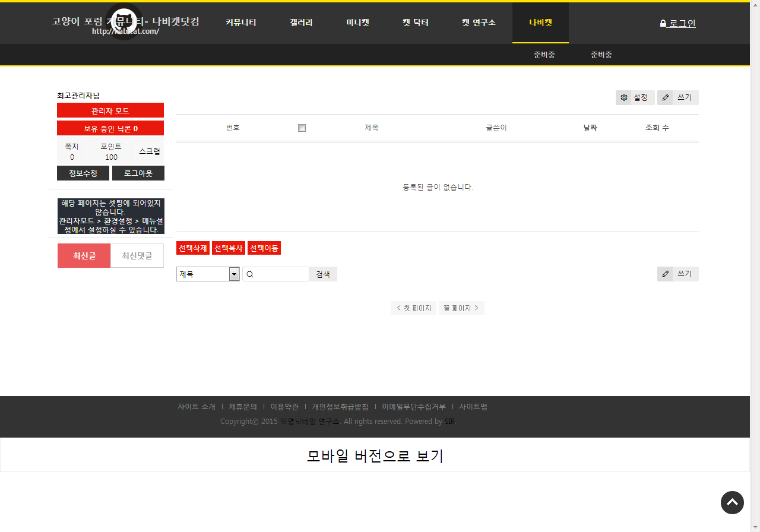Select the 나비캣 menu item
The image size is (760, 532).
point(540,23)
